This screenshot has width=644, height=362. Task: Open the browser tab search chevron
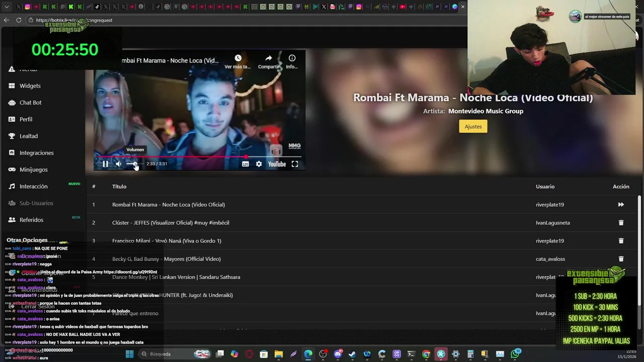coord(7,7)
